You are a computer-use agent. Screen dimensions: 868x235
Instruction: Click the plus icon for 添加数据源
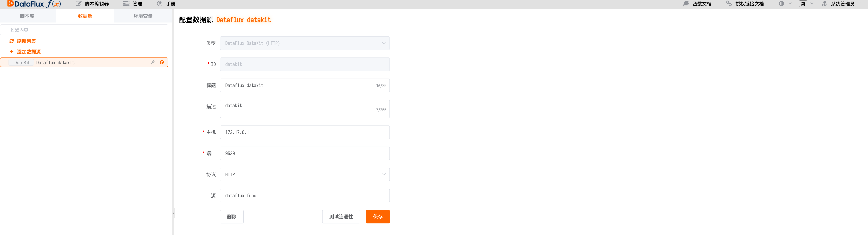point(11,52)
